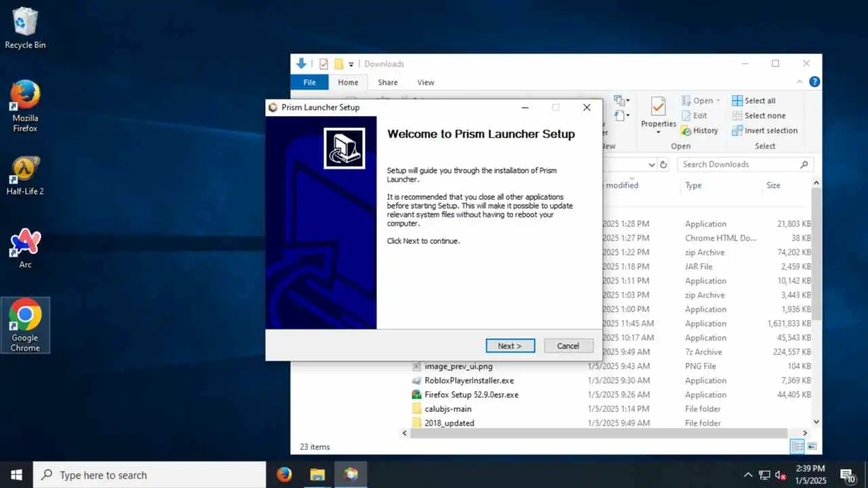The height and width of the screenshot is (488, 868).
Task: Select the 2018_updated folder
Action: [x=449, y=423]
